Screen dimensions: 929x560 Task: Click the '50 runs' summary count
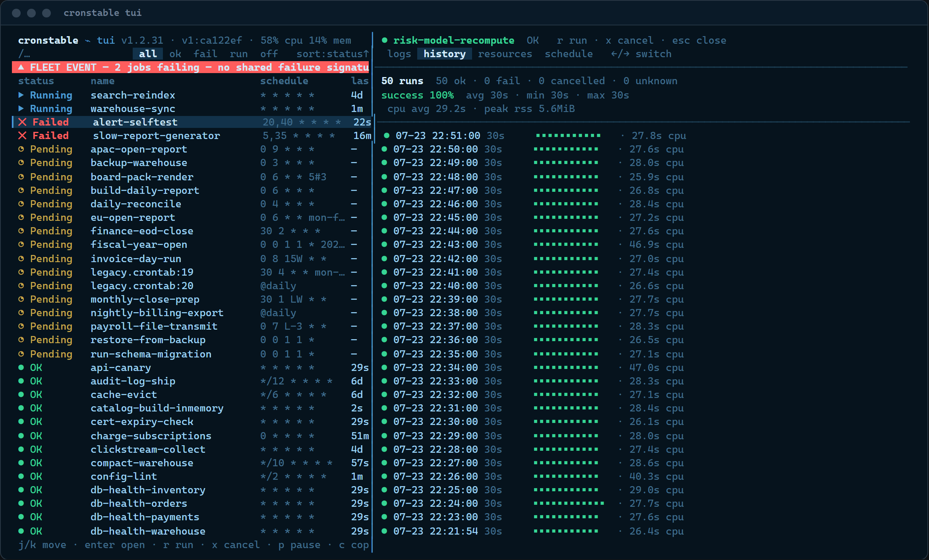click(403, 81)
